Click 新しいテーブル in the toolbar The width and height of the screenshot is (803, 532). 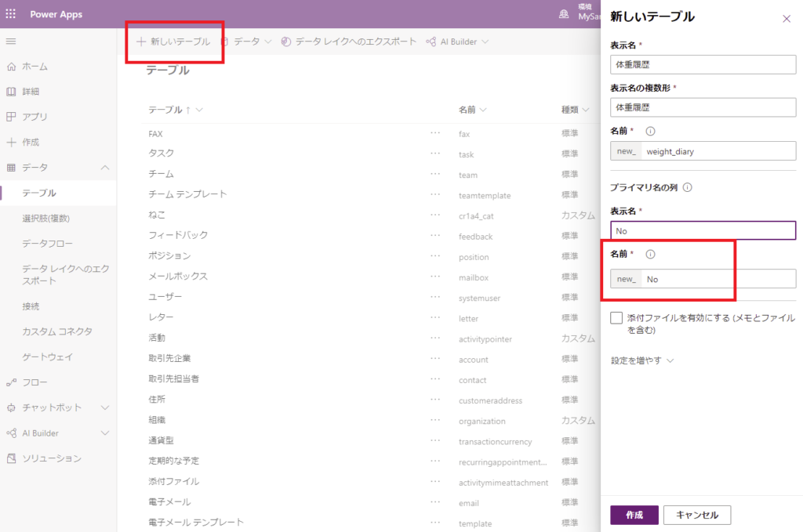pyautogui.click(x=173, y=42)
